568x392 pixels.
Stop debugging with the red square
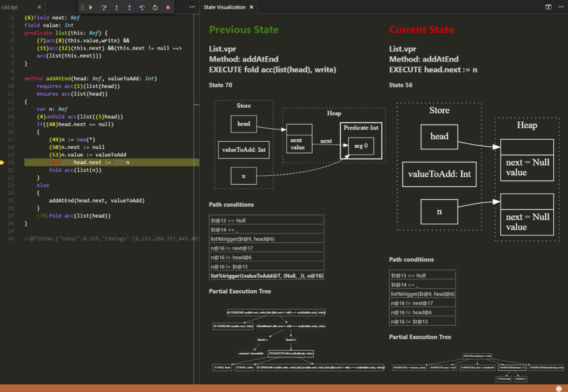(168, 7)
